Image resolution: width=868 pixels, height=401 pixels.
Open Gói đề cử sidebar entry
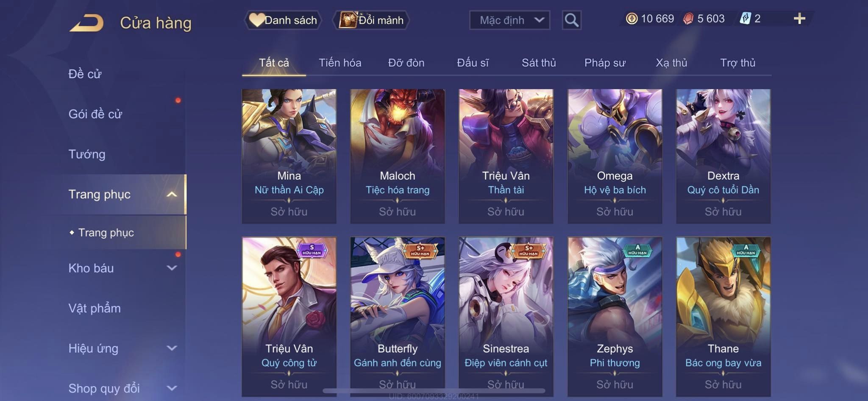pos(95,114)
